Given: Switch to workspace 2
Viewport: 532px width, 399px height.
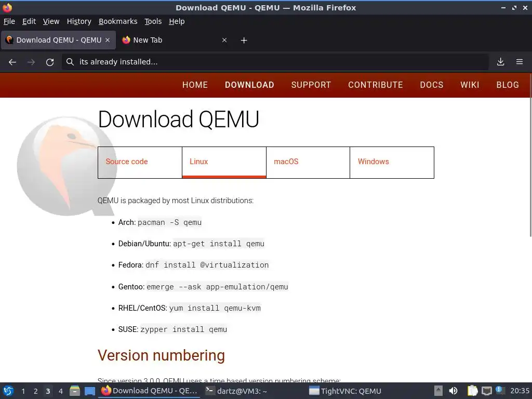Looking at the screenshot, I should point(36,391).
